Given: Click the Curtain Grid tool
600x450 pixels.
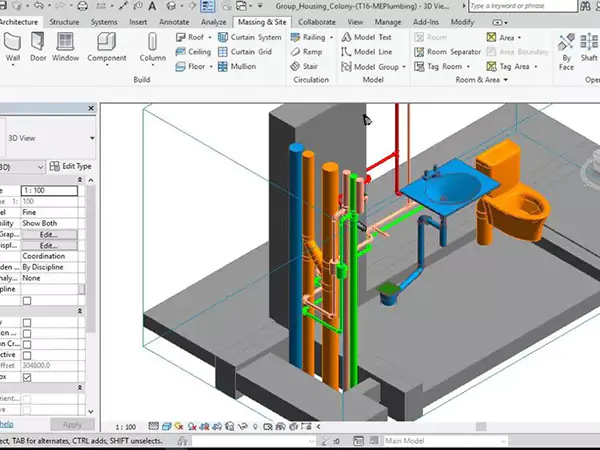Looking at the screenshot, I should (243, 52).
